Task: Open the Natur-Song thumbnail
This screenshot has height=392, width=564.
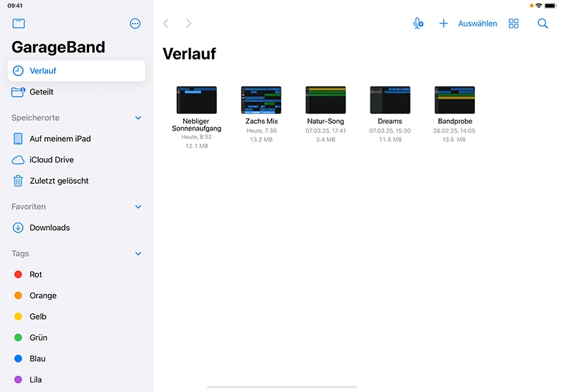Action: coord(326,100)
